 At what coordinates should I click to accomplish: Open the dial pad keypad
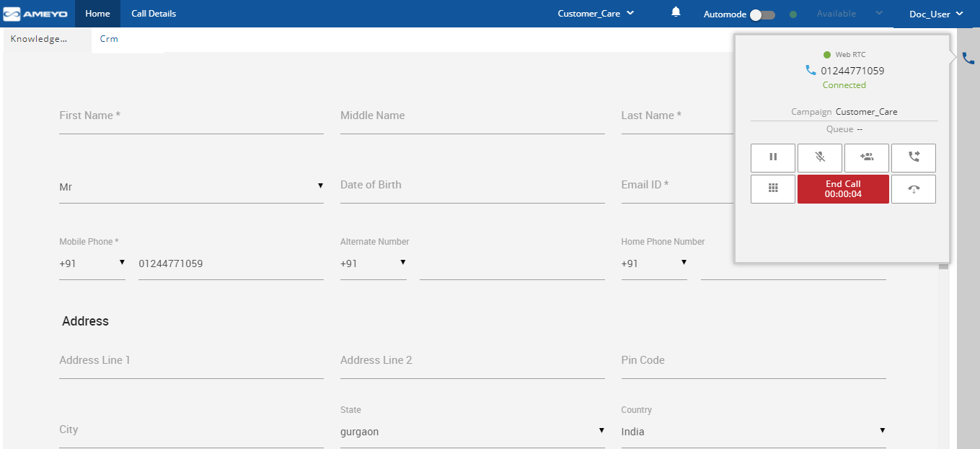tap(772, 188)
